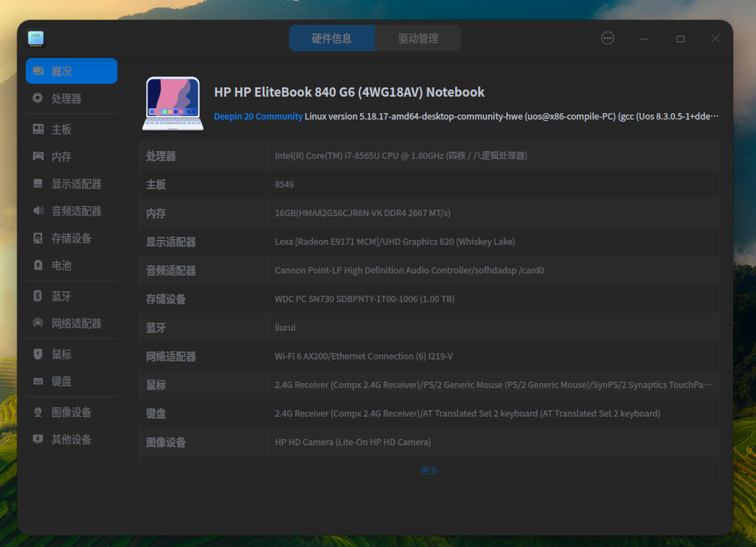Open the 显示适配器 sidebar label
Screen dimensions: 756x547
coord(77,184)
